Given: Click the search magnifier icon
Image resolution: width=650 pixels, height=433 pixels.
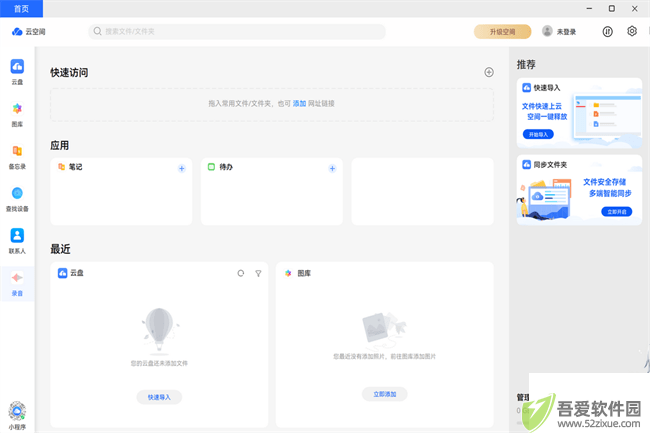Looking at the screenshot, I should point(97,31).
